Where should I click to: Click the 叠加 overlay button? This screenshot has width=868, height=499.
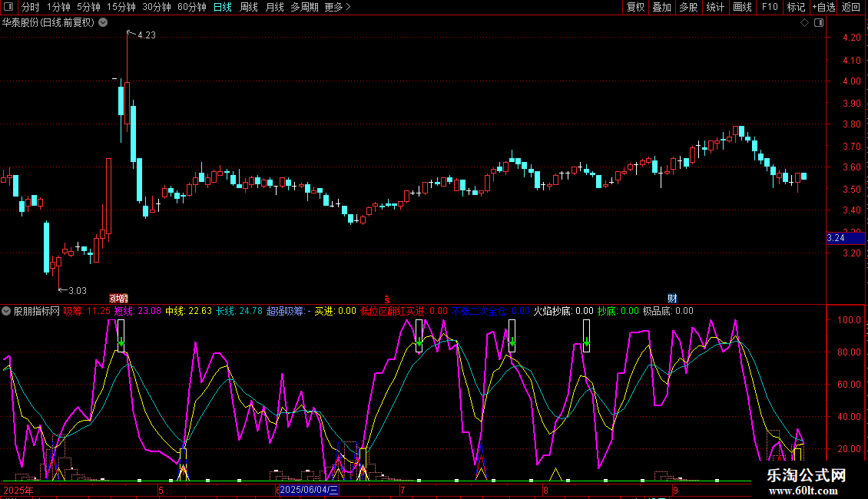tap(661, 7)
